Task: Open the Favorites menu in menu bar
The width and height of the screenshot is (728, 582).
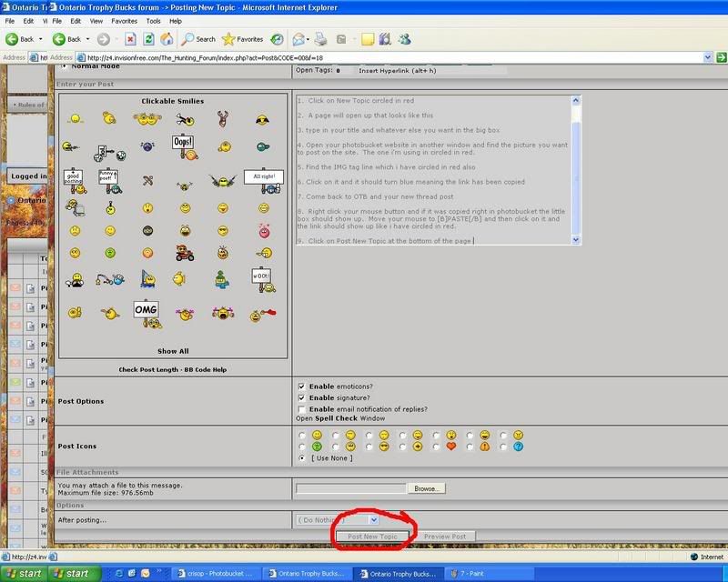Action: pos(124,20)
